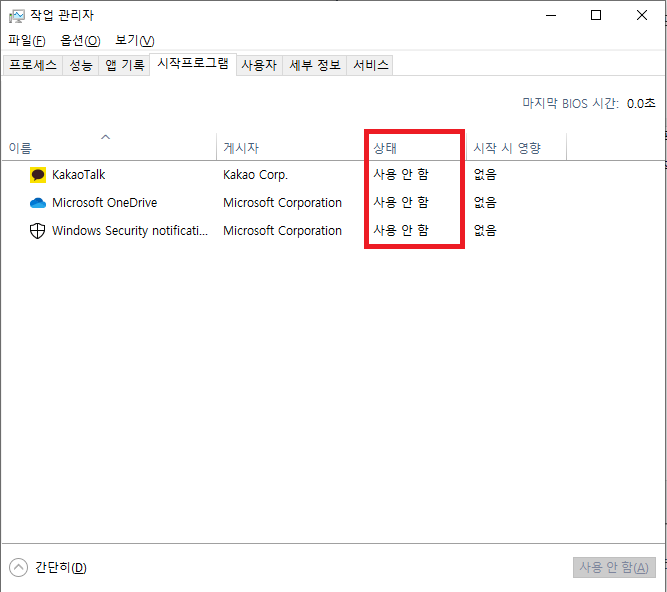Close the 작업 관리자 window
Image resolution: width=667 pixels, height=592 pixels.
pos(642,15)
